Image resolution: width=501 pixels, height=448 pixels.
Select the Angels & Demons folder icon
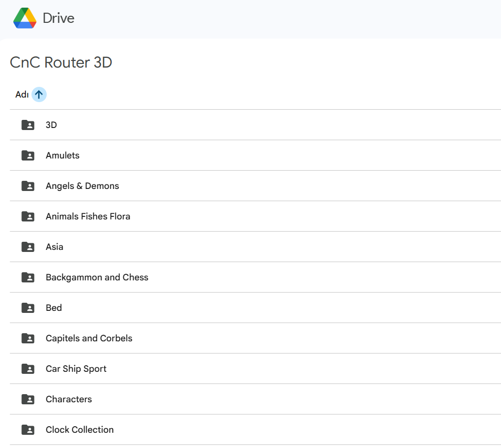[28, 186]
